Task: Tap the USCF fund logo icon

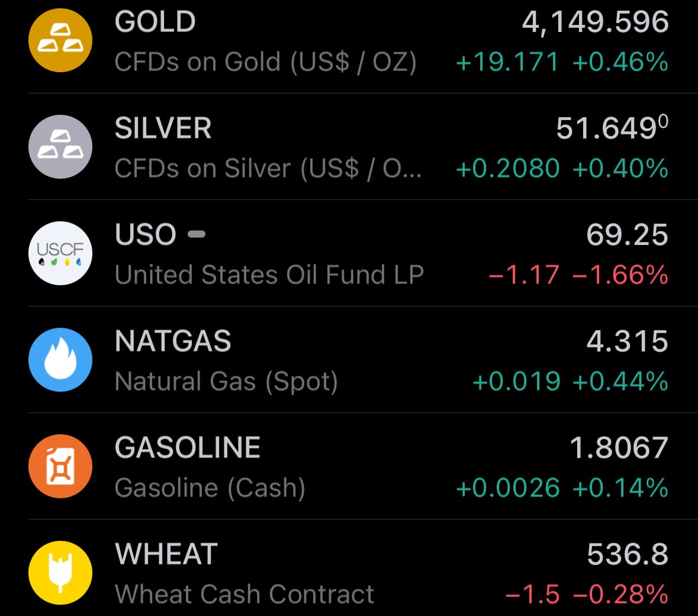Action: click(x=60, y=253)
